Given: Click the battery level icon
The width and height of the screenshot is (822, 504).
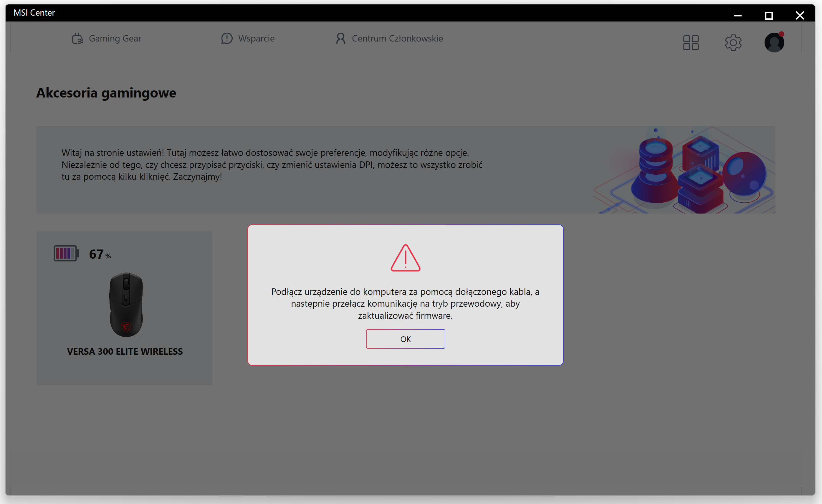Looking at the screenshot, I should point(66,254).
